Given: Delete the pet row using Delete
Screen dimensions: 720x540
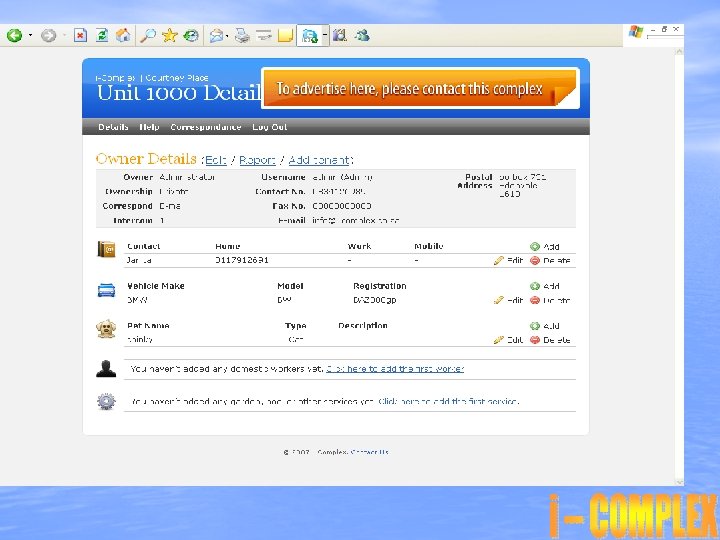Looking at the screenshot, I should pos(550,340).
